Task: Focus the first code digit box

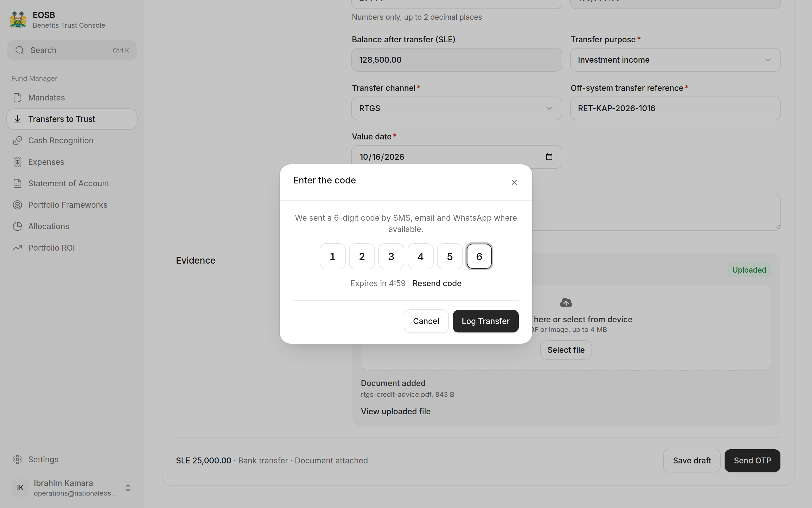Action: pyautogui.click(x=332, y=257)
